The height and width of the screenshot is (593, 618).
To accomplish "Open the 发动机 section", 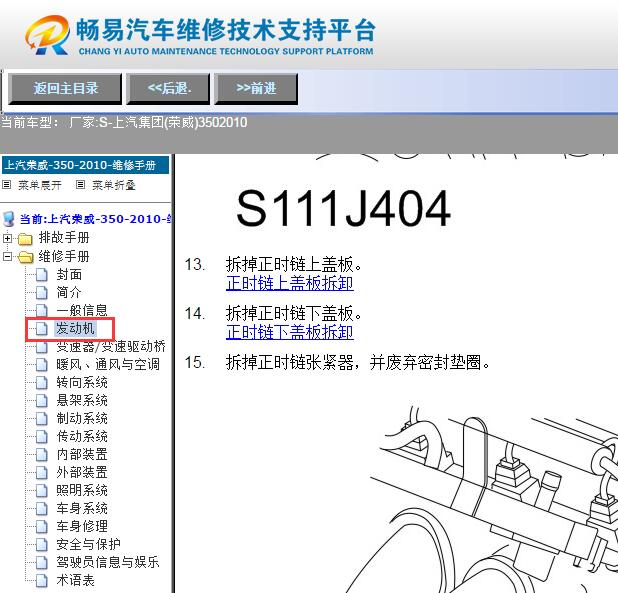I will tap(75, 328).
